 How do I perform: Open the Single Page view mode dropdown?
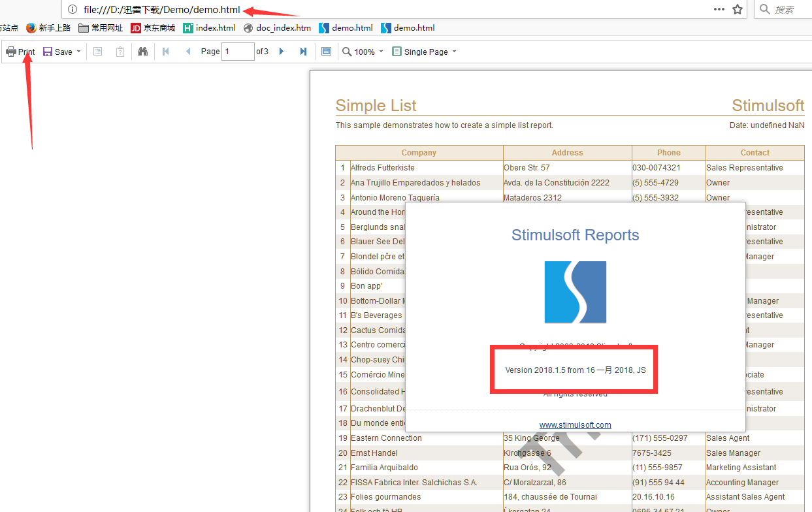(x=424, y=52)
